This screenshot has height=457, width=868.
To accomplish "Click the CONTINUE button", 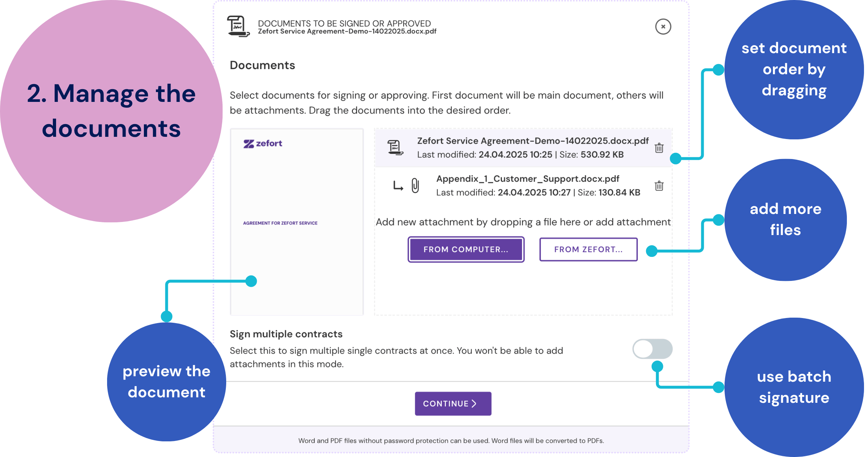I will (x=453, y=404).
